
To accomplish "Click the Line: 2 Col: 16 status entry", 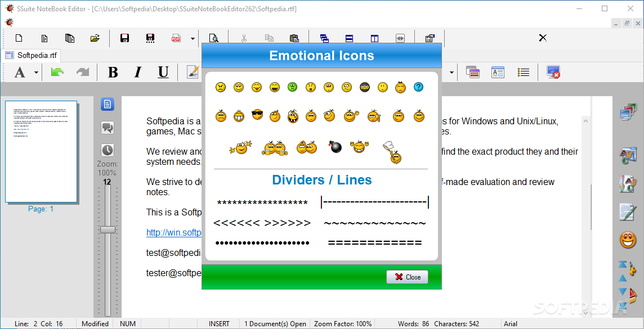I will (39, 324).
